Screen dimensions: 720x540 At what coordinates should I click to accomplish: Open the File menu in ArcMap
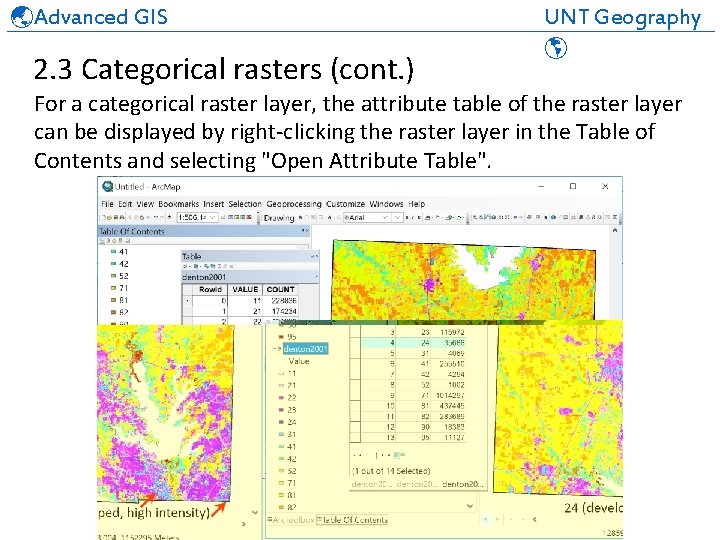point(107,204)
